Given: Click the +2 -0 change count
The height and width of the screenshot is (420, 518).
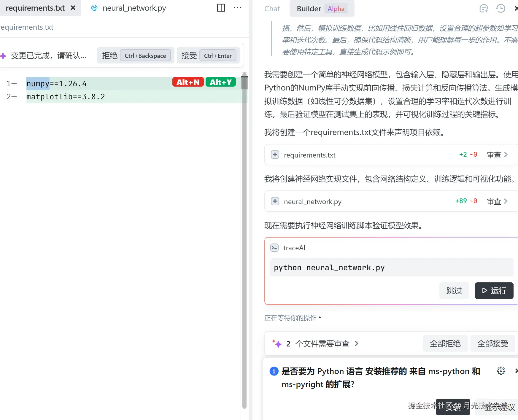Looking at the screenshot, I should [468, 155].
